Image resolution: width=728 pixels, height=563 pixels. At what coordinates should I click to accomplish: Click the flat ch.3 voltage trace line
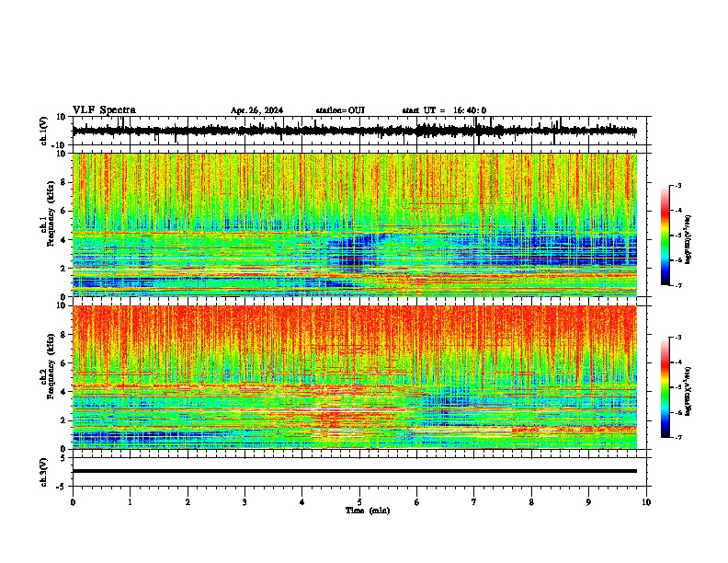coord(355,471)
